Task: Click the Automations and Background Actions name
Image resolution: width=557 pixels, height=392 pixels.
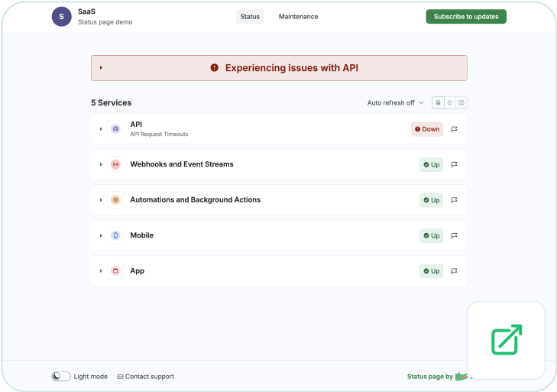Action: pos(196,199)
